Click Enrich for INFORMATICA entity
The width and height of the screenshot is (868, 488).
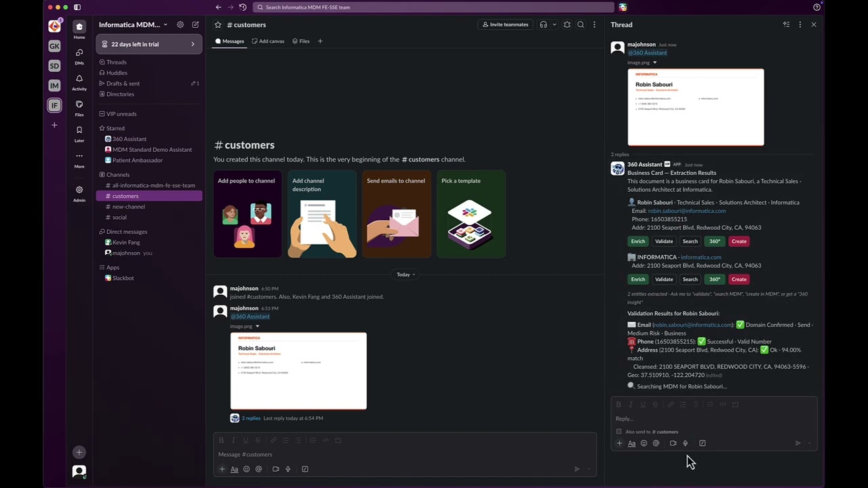[638, 279]
